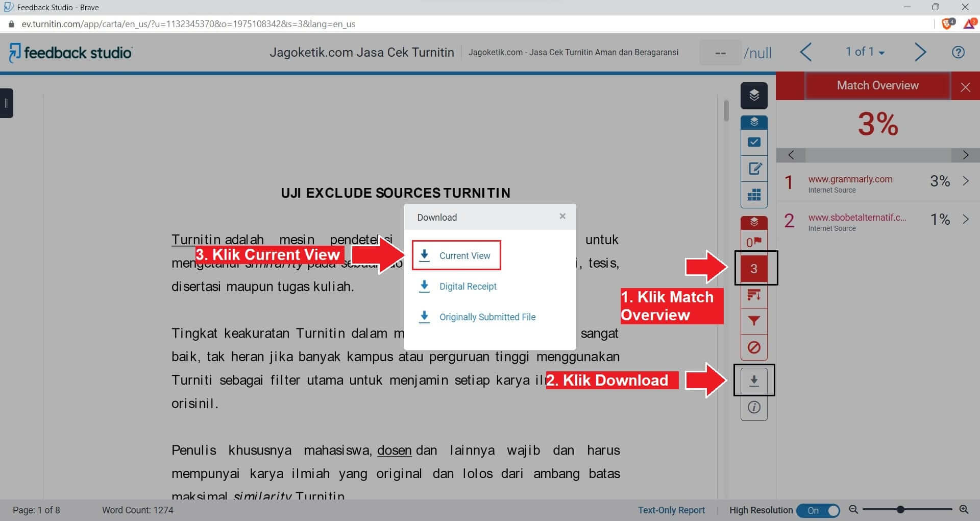Open the Submission Information info icon
Screen dimensions: 980x521
point(754,407)
